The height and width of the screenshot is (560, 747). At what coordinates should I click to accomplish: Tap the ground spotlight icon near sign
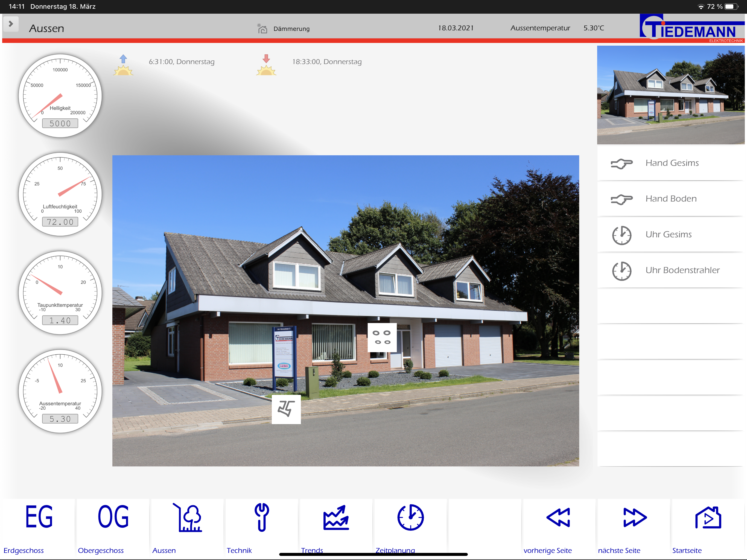point(286,409)
